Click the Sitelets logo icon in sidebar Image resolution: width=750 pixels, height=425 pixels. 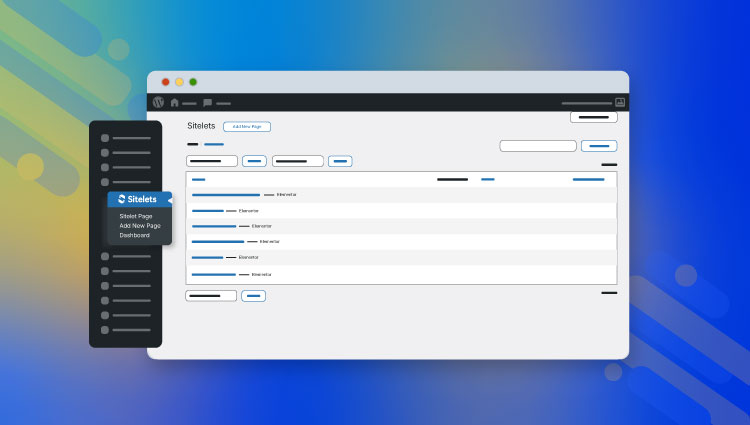tap(121, 199)
